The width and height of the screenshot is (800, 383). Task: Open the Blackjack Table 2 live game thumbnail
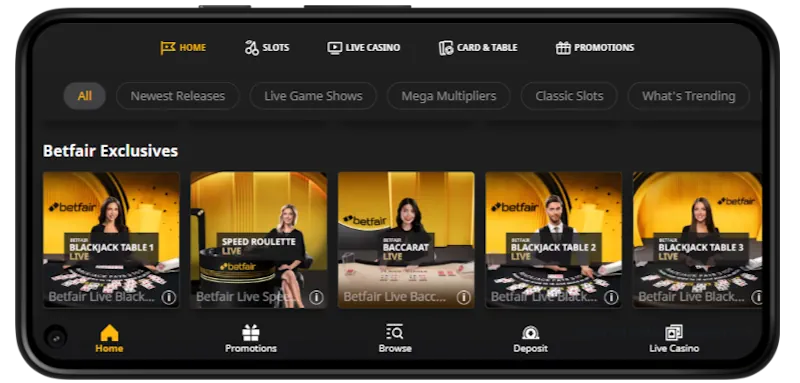click(554, 240)
